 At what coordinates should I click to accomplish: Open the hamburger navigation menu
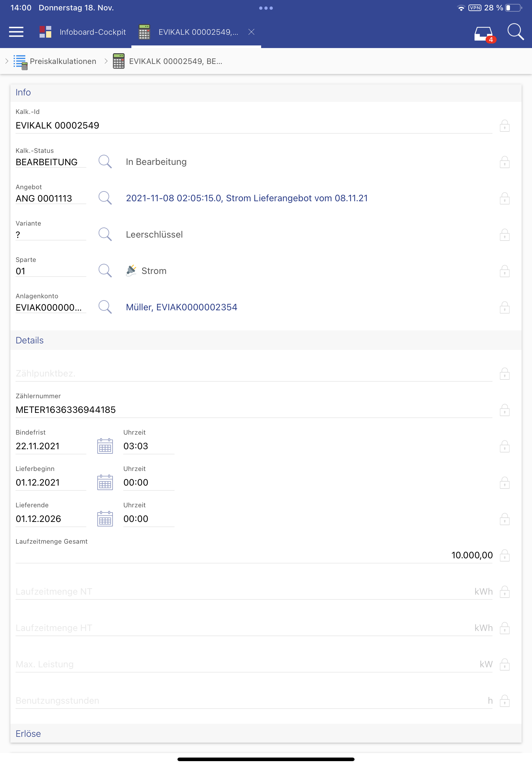coord(16,32)
